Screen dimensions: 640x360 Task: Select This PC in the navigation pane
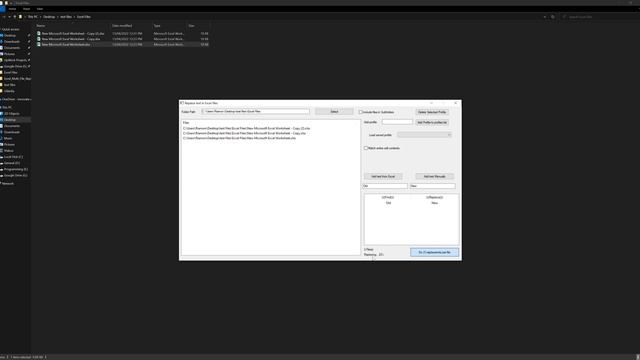coord(7,107)
